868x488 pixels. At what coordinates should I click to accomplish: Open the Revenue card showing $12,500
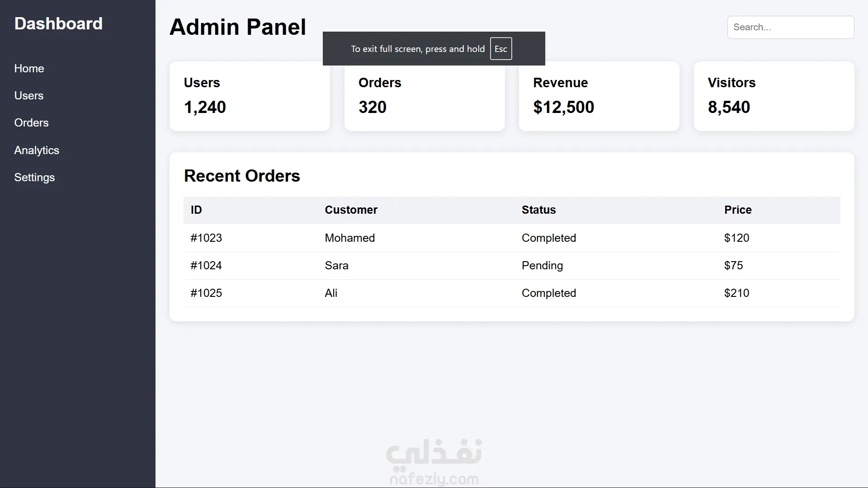[x=599, y=97]
